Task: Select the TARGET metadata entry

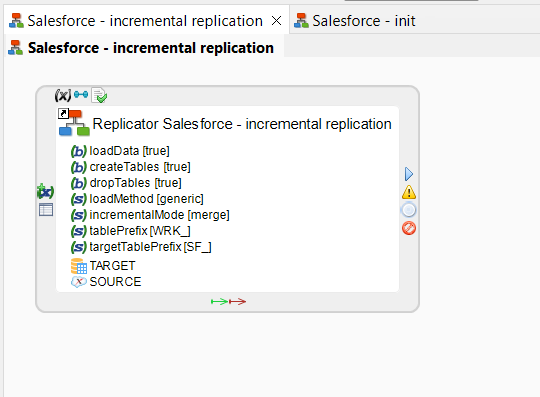Action: [103, 266]
